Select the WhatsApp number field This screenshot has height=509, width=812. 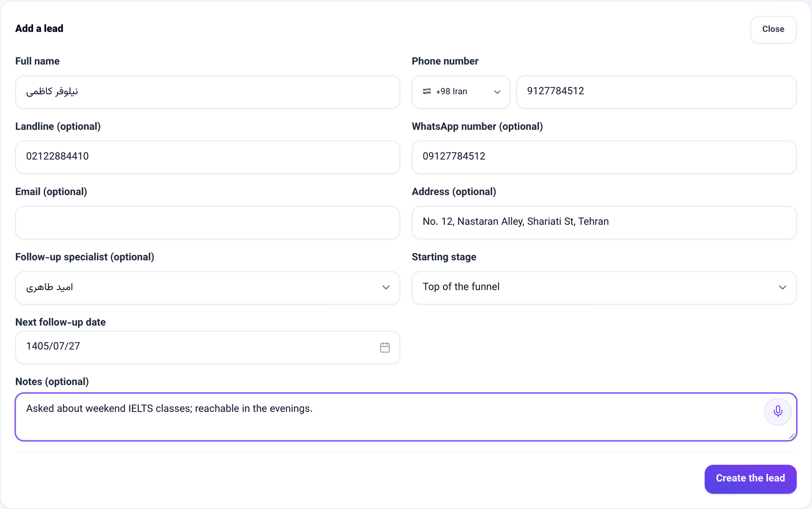click(x=604, y=157)
